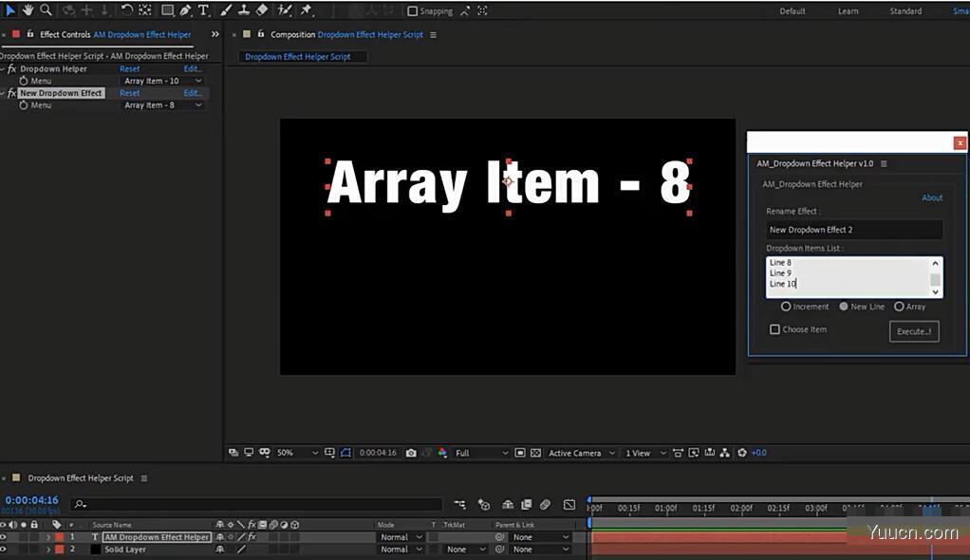Open the timeline panel menu icon
970x560 pixels.
click(144, 478)
